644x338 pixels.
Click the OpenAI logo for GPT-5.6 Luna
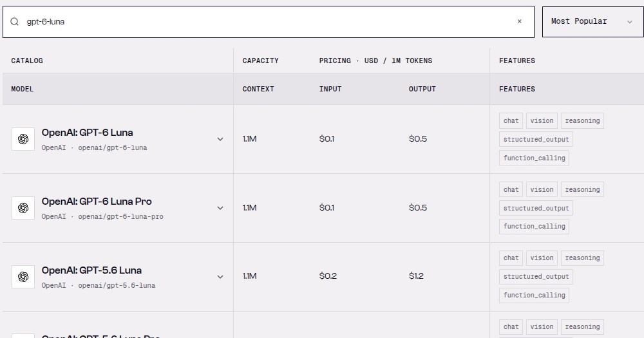coord(23,277)
